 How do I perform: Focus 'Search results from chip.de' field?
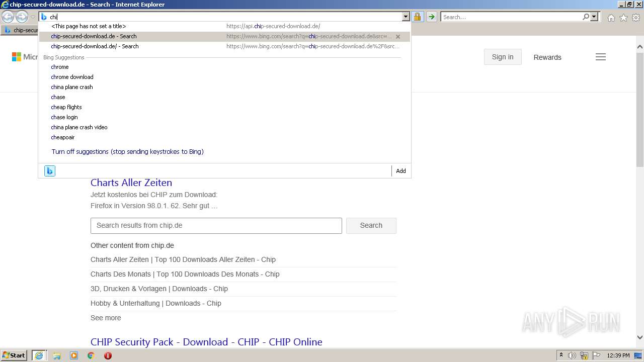click(x=216, y=225)
